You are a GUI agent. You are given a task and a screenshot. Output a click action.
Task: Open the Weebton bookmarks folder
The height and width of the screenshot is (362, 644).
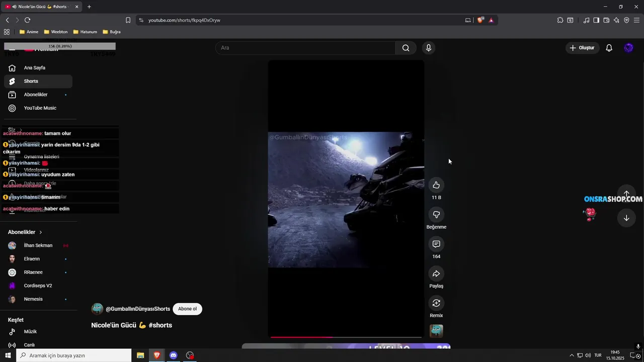coord(55,32)
